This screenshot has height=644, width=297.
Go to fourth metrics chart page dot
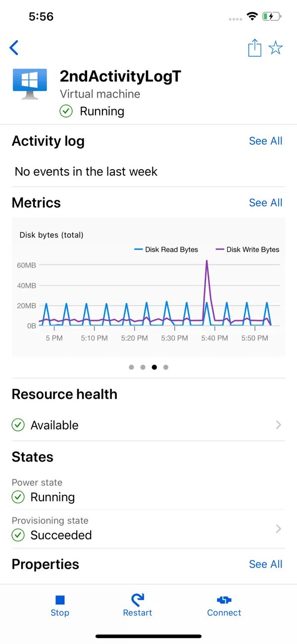(x=166, y=367)
